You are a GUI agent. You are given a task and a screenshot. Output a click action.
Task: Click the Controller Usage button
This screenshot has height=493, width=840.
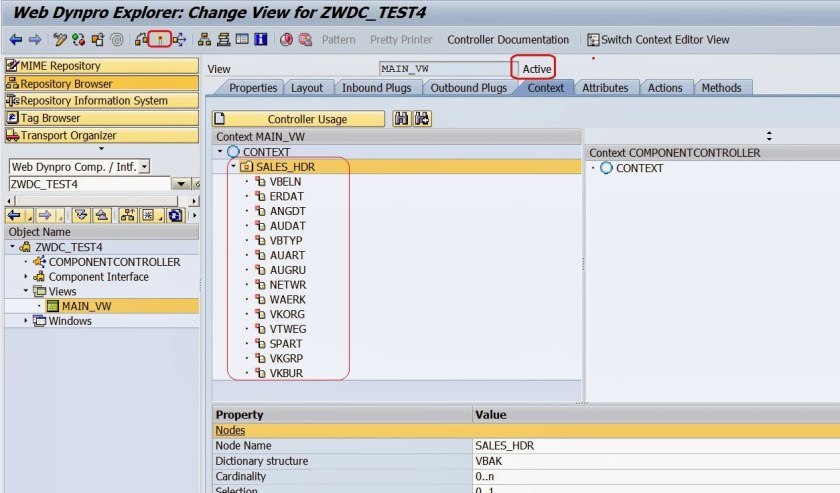pos(298,119)
